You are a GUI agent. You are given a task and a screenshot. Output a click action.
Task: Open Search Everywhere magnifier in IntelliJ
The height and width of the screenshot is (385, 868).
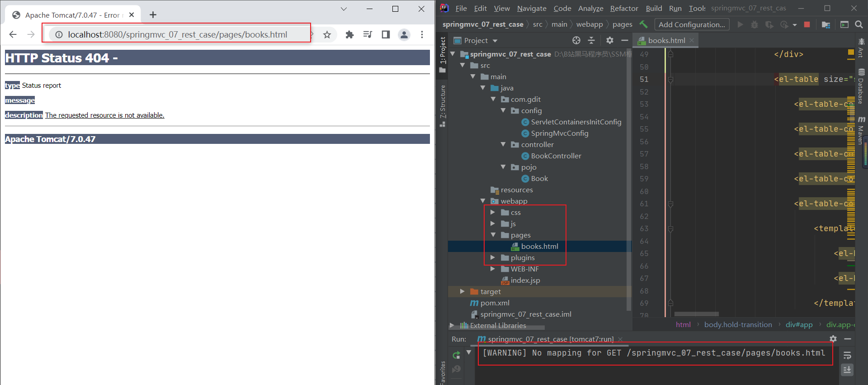(859, 24)
